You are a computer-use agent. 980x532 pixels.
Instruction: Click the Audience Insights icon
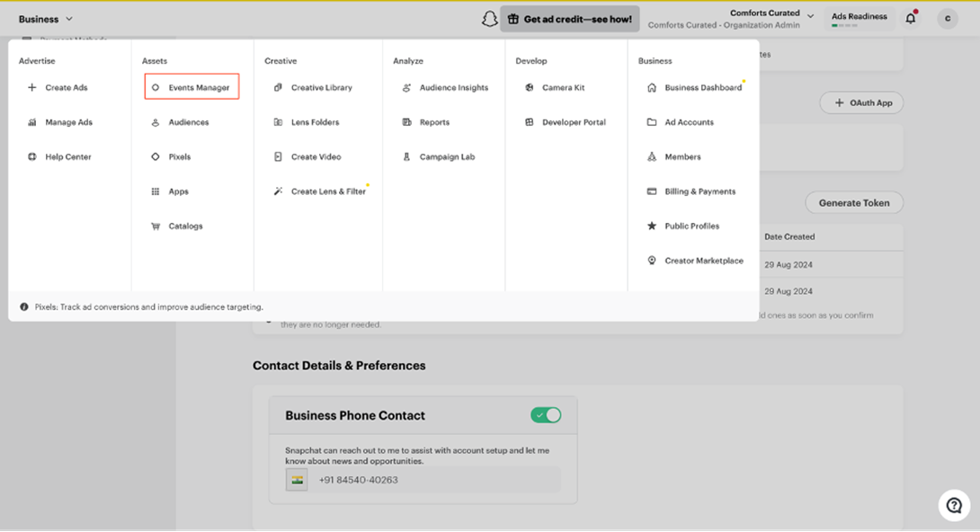click(x=407, y=87)
